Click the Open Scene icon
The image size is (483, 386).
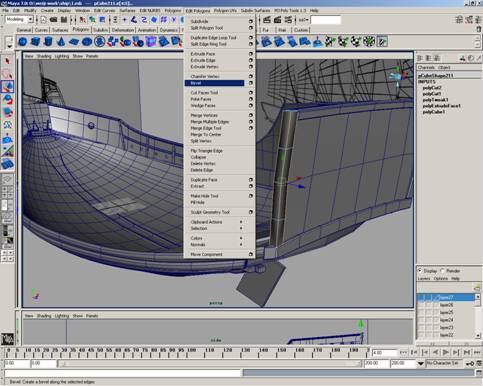point(53,20)
